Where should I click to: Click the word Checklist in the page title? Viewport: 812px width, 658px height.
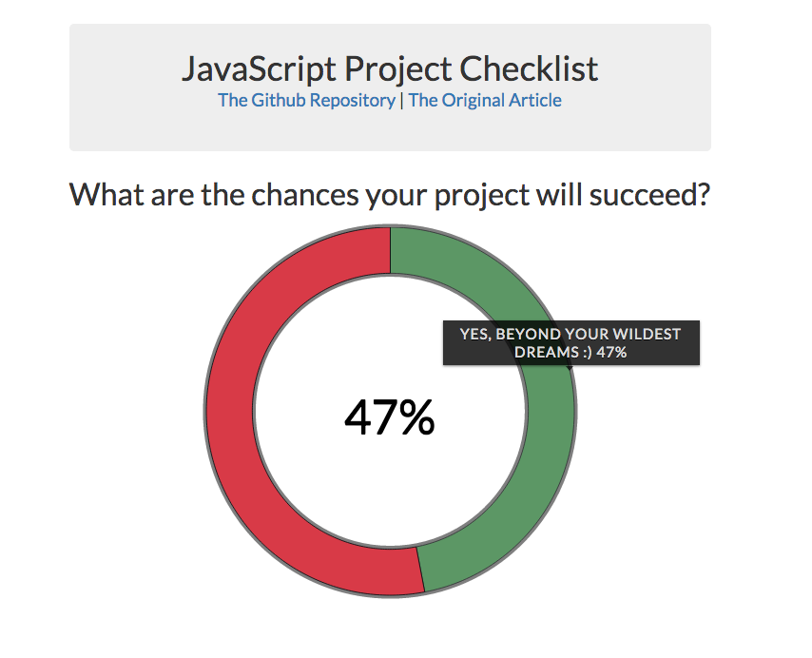point(530,68)
